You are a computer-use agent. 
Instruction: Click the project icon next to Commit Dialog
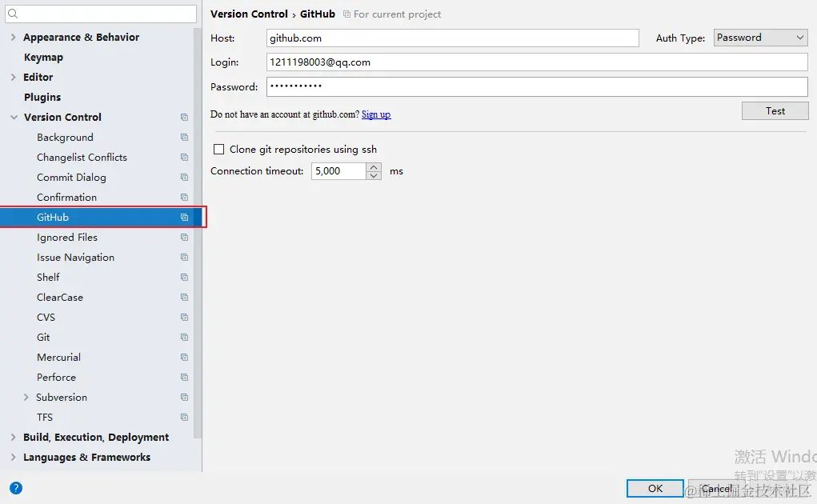(184, 177)
